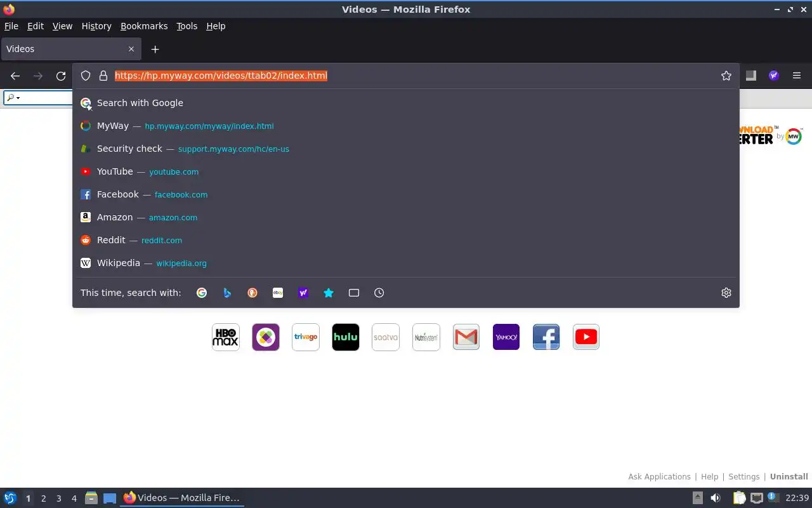The height and width of the screenshot is (508, 812).
Task: Search this time with eBay icon
Action: click(278, 293)
